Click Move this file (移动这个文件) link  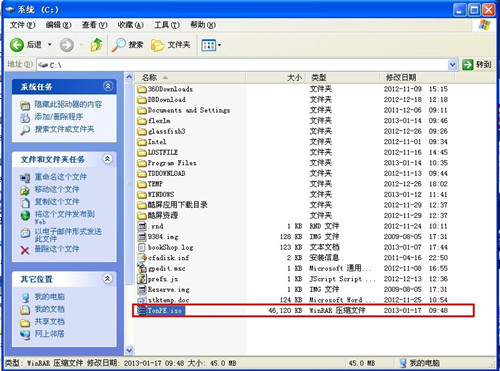click(x=57, y=189)
